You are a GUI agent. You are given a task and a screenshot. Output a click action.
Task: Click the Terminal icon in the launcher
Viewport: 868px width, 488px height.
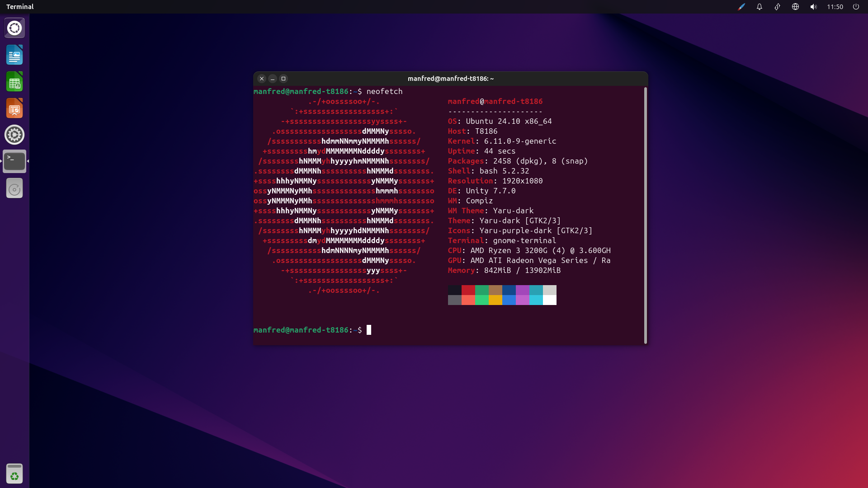click(14, 161)
